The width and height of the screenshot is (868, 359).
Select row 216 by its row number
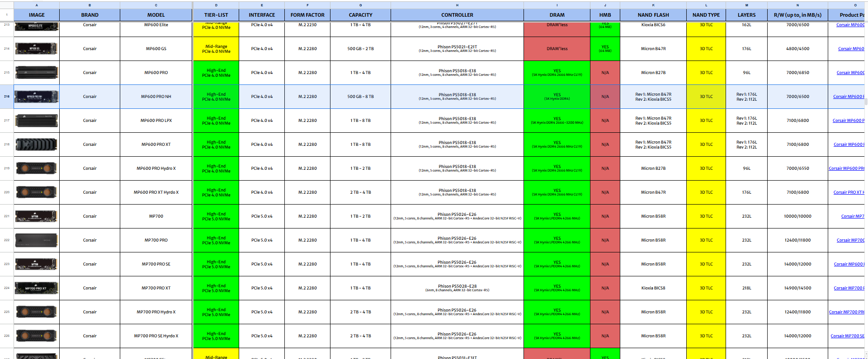point(7,97)
